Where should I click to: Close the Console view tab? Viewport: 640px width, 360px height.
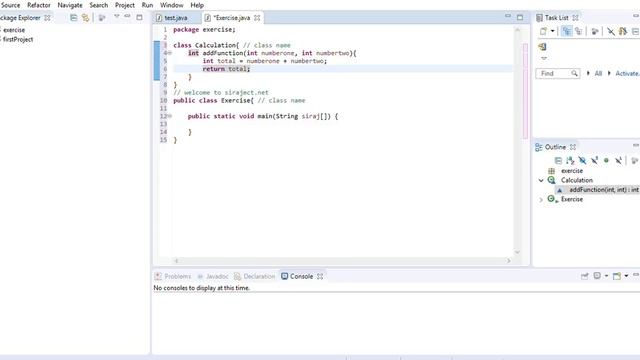(x=320, y=276)
